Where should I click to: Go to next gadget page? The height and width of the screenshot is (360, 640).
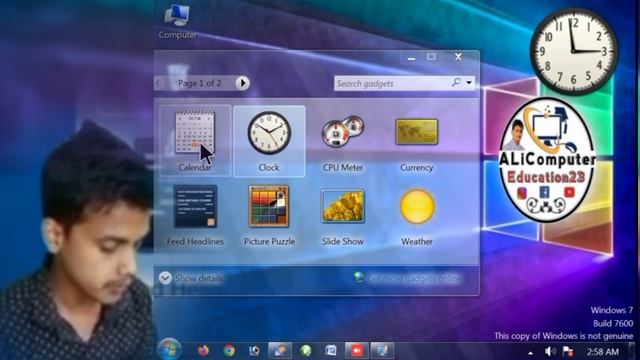242,83
